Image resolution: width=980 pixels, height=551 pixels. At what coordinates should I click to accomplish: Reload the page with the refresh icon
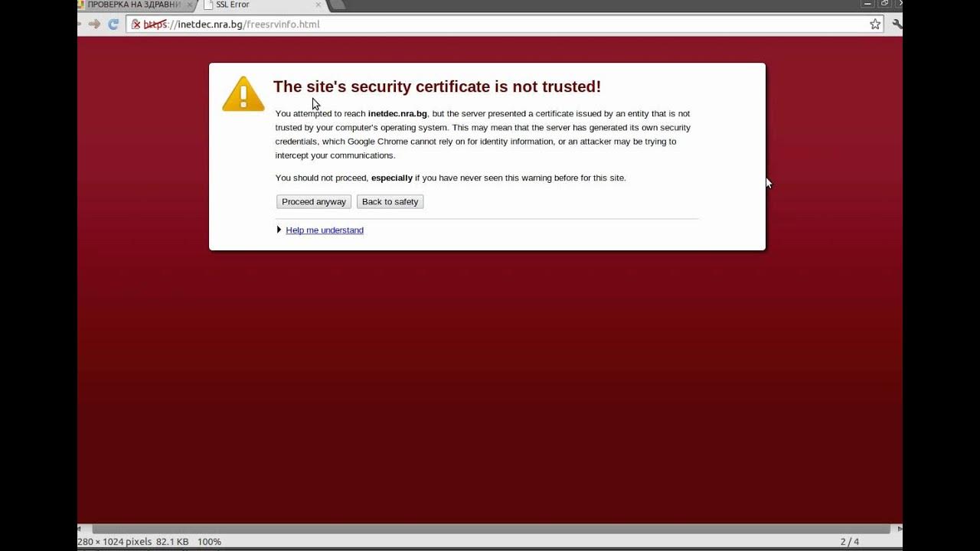(113, 24)
